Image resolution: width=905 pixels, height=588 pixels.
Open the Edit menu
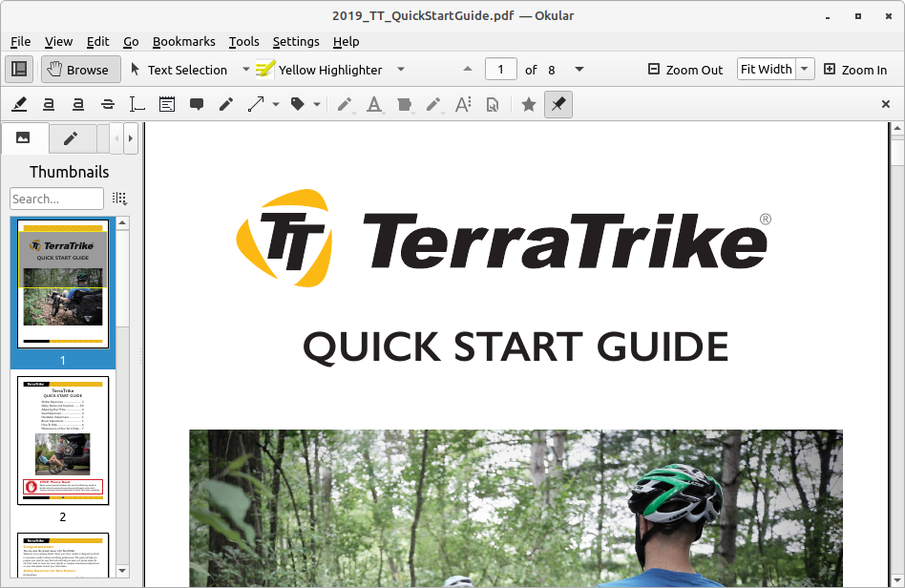point(98,42)
